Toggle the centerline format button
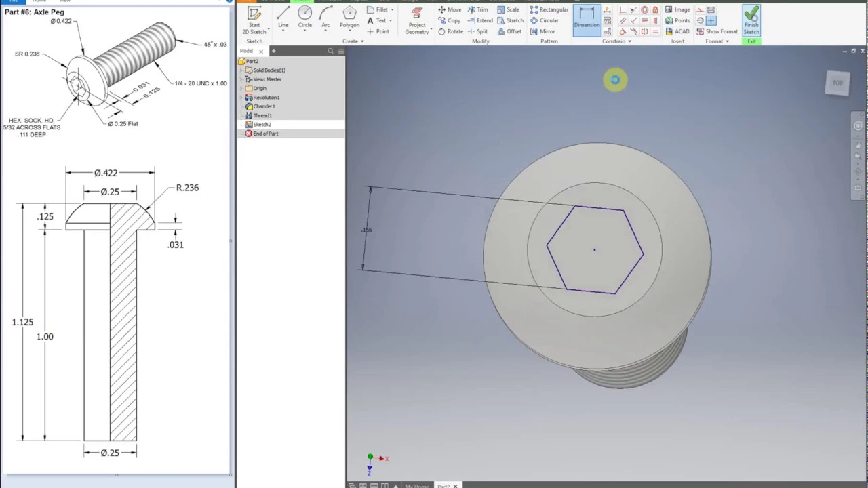The height and width of the screenshot is (488, 868). (700, 20)
